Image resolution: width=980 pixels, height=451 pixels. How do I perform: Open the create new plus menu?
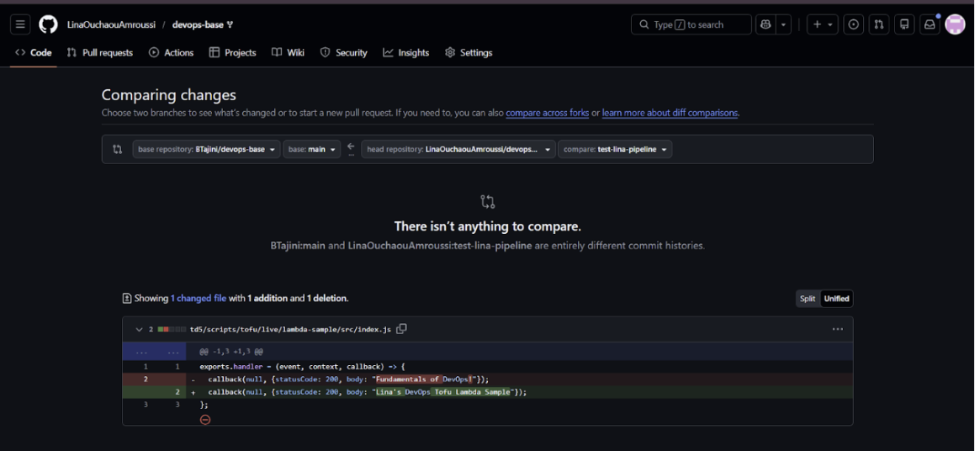[x=823, y=24]
